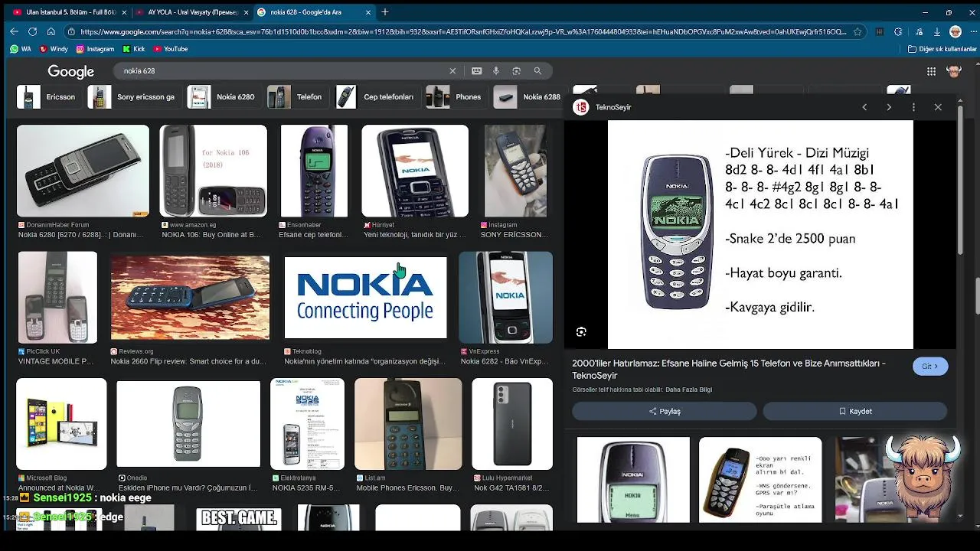Image resolution: width=980 pixels, height=551 pixels.
Task: Open the browser profile avatar in toolbar
Action: (955, 31)
